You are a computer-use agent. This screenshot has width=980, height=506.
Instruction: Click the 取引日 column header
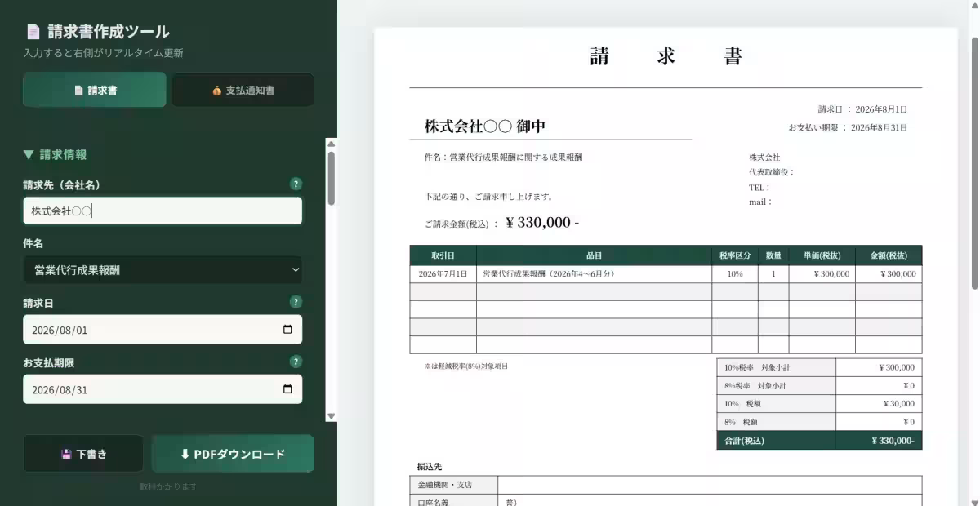pyautogui.click(x=443, y=255)
